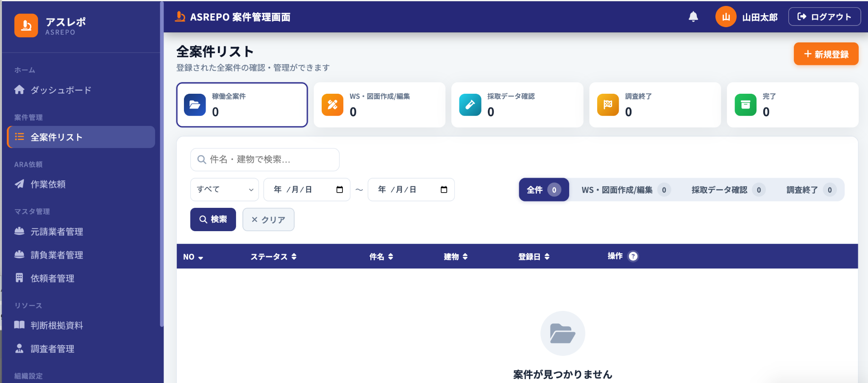Open the すべて status dropdown
The image size is (868, 383).
[225, 190]
